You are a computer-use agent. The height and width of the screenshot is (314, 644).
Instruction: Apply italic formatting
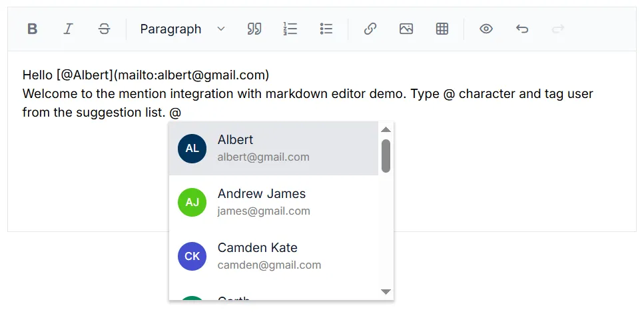click(x=68, y=29)
